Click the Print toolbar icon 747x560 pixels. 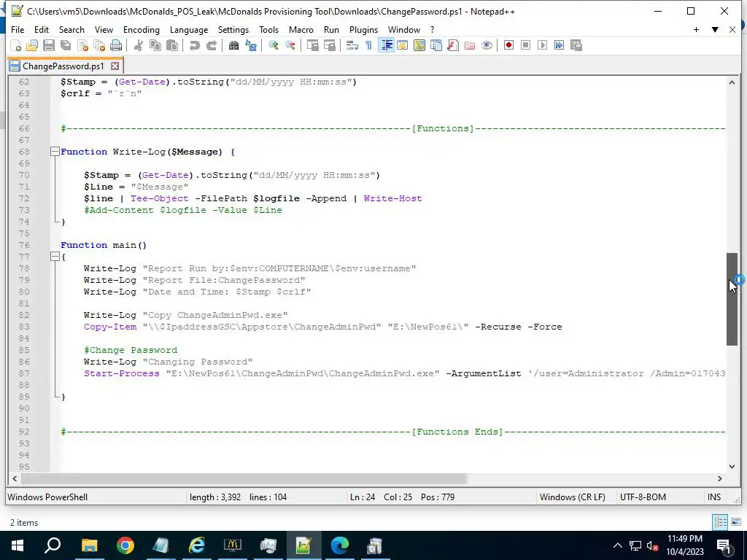[116, 45]
